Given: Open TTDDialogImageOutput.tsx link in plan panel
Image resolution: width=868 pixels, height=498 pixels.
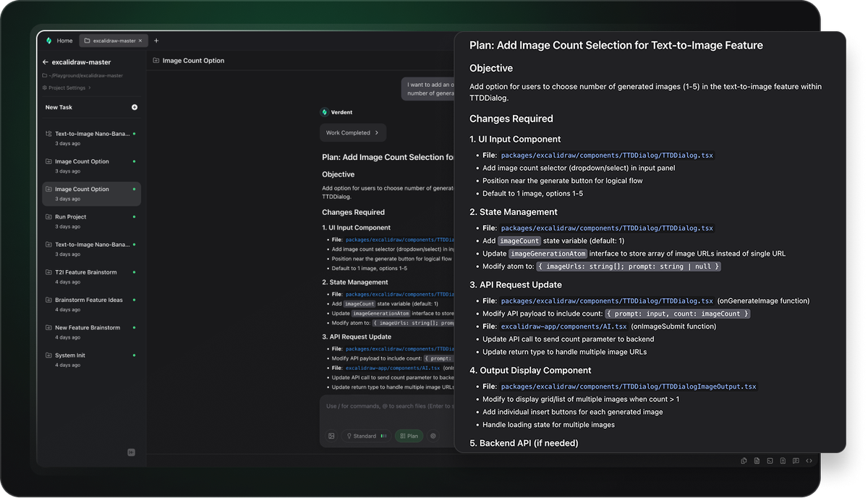Looking at the screenshot, I should click(x=629, y=387).
